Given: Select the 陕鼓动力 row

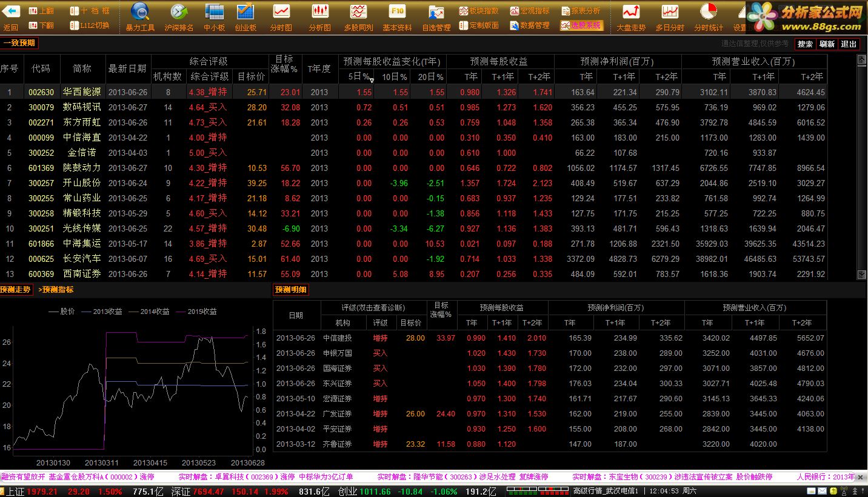Looking at the screenshot, I should pos(413,168).
